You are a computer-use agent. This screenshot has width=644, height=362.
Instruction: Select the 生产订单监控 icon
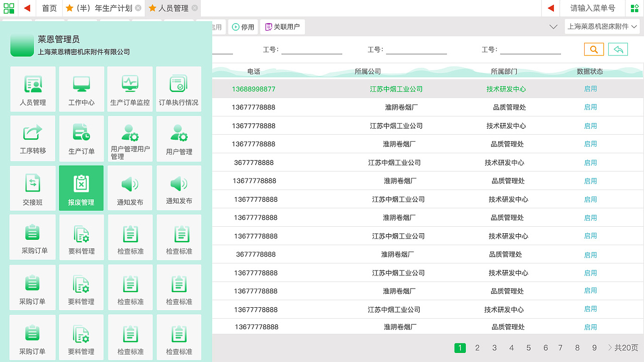[x=130, y=88]
